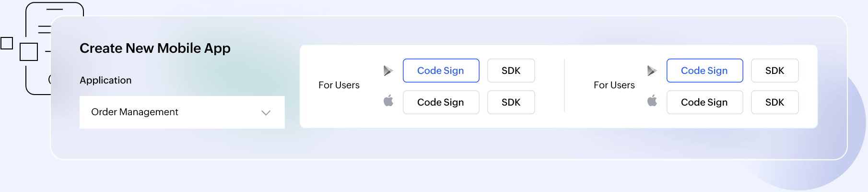
Task: Click the Google Play icon in the left For Users group
Action: (x=388, y=71)
